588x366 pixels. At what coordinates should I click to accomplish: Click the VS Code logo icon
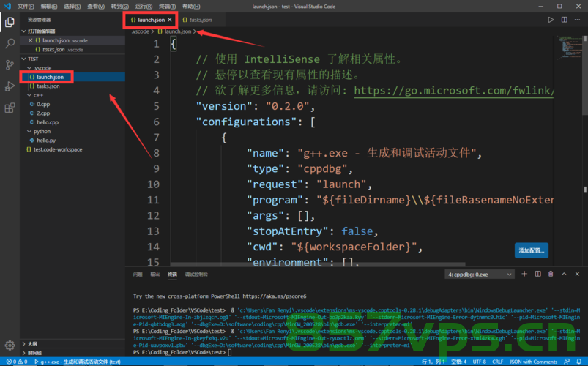7,6
